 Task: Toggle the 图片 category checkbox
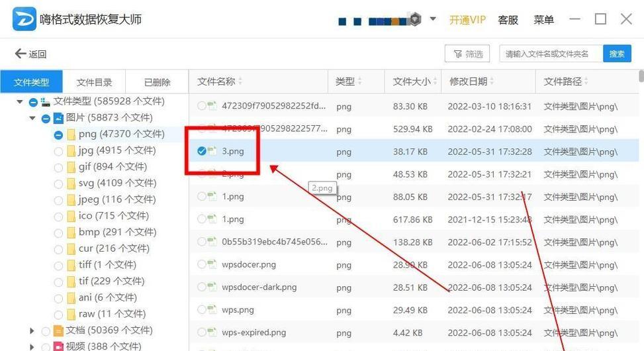click(x=46, y=119)
